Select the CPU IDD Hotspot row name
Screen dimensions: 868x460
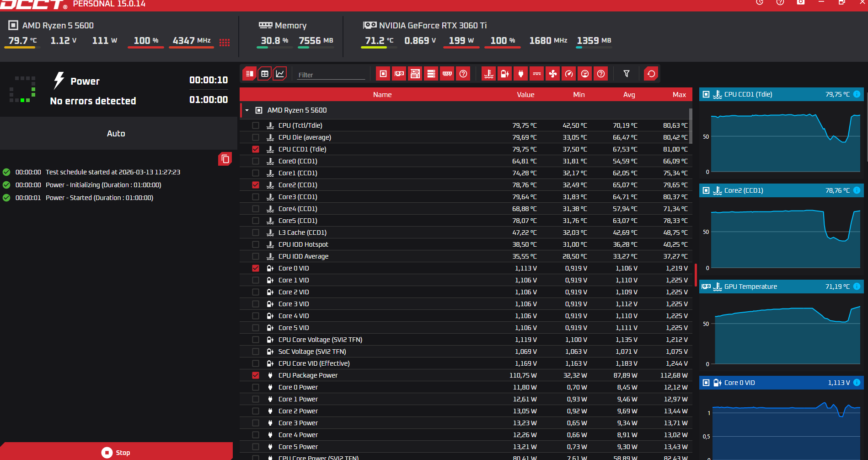click(x=303, y=244)
